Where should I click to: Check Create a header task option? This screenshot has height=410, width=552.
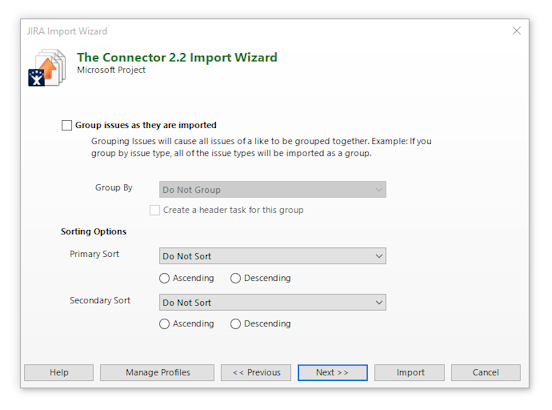155,210
